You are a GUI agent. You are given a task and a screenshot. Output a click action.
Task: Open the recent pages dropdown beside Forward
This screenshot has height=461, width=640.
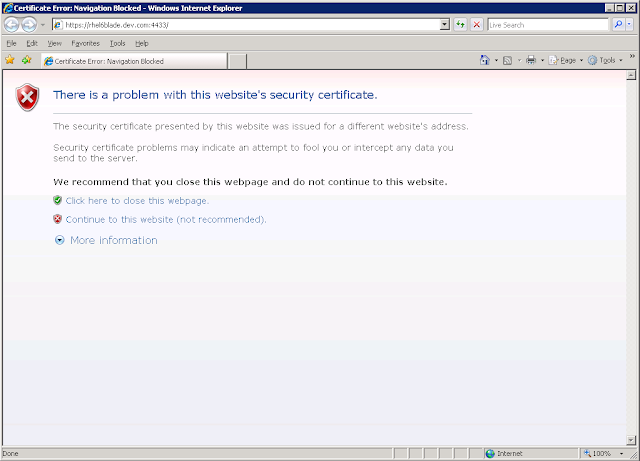pyautogui.click(x=42, y=25)
